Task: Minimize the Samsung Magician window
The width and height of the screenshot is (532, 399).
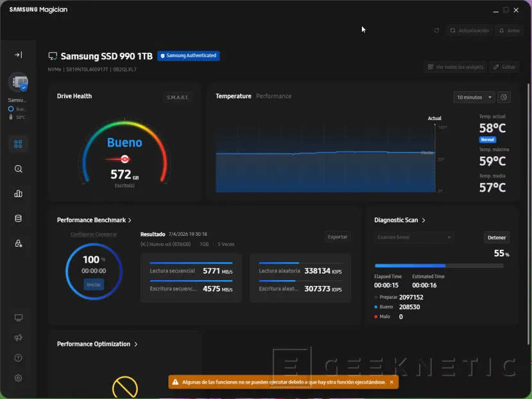Action: click(x=495, y=10)
